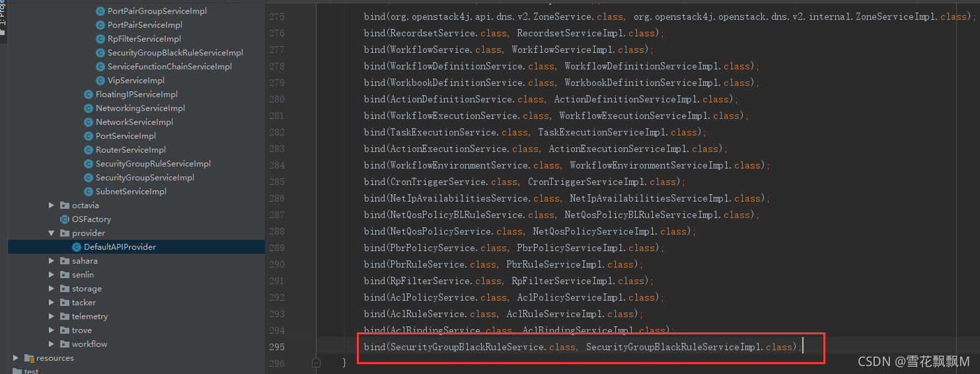Click class icon of FloatingIPServiceImpl
The image size is (980, 374).
click(x=89, y=94)
